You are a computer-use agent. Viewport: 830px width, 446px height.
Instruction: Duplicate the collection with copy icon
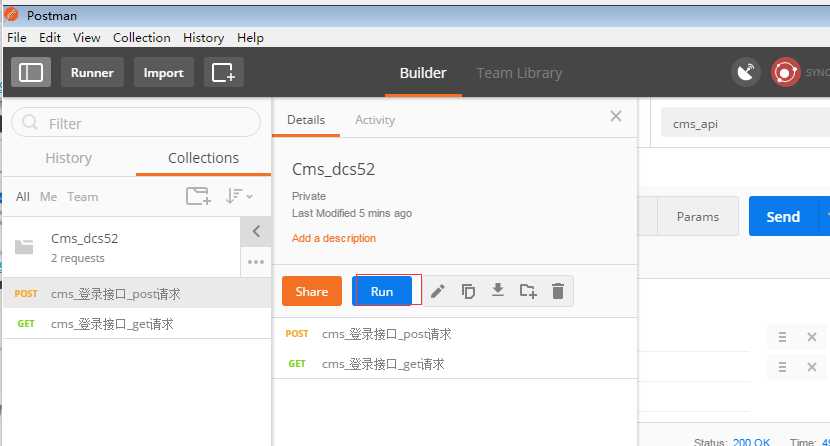[468, 291]
